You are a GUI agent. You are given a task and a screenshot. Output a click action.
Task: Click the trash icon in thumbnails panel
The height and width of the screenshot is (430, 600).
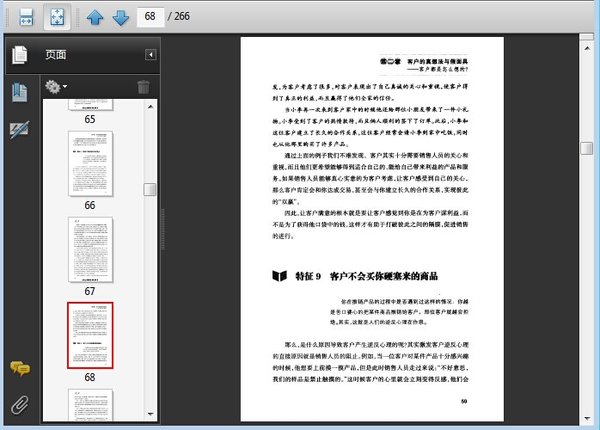(x=143, y=87)
